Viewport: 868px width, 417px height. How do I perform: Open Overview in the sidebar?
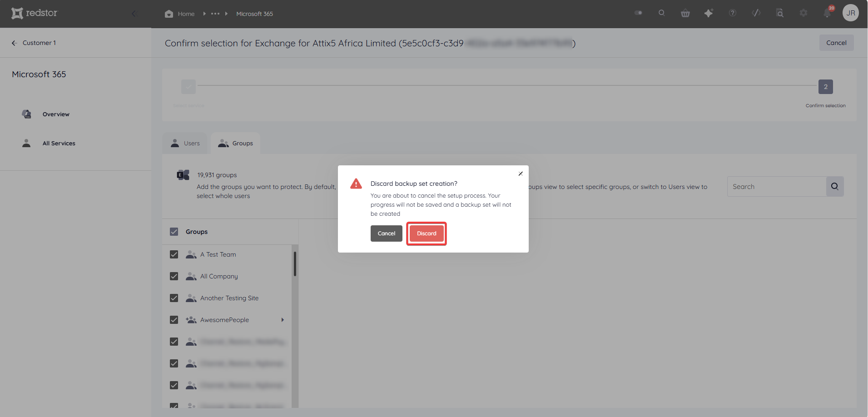56,114
